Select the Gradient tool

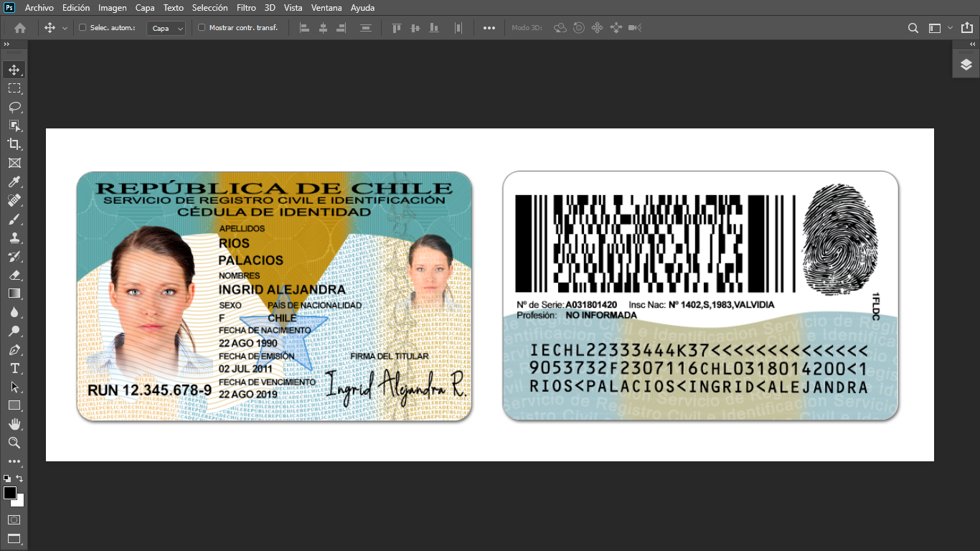click(x=14, y=293)
